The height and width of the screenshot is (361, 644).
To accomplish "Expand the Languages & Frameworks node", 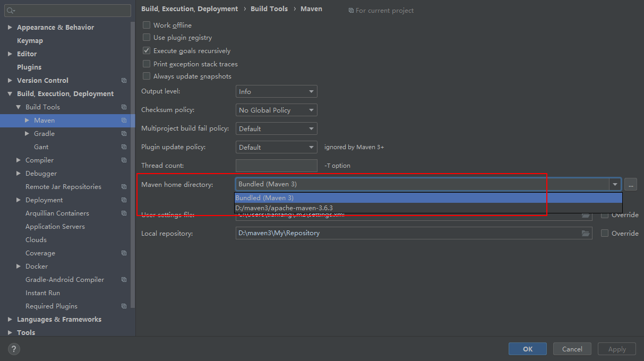I will click(10, 320).
